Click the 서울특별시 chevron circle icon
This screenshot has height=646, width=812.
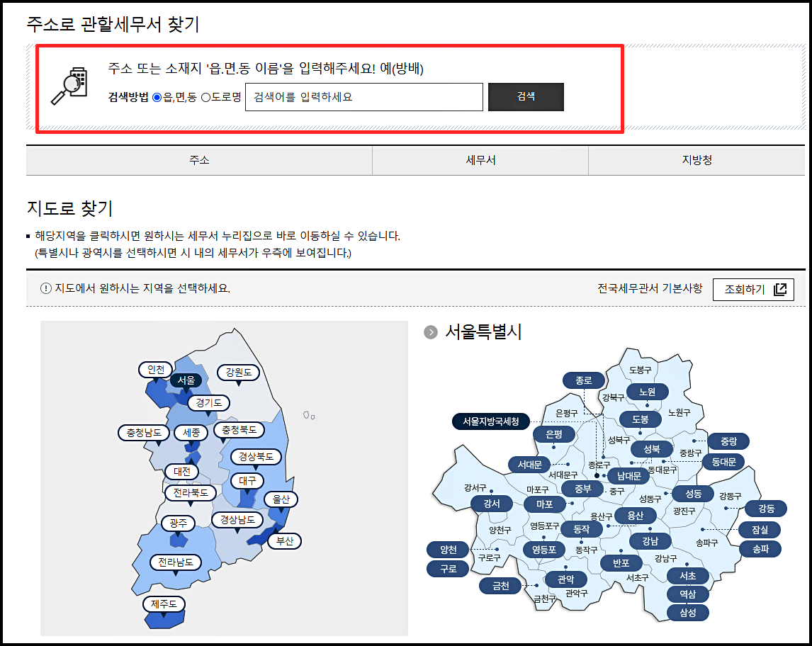pyautogui.click(x=430, y=332)
